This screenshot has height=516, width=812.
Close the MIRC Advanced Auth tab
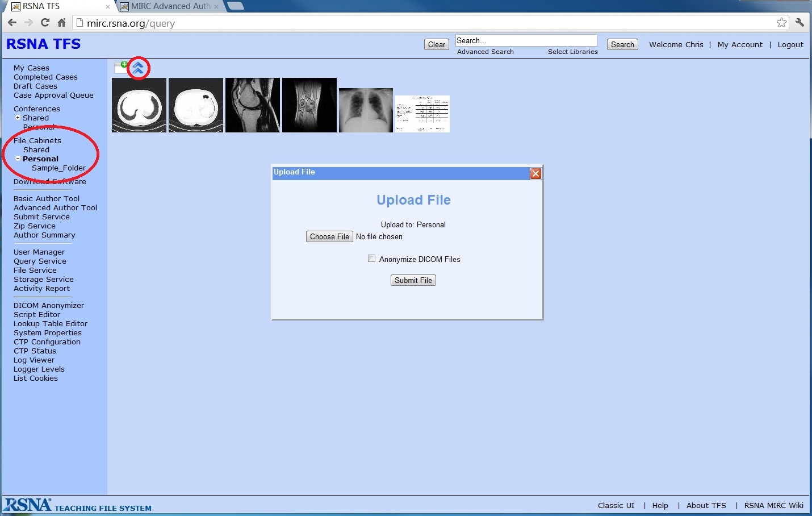tap(216, 7)
